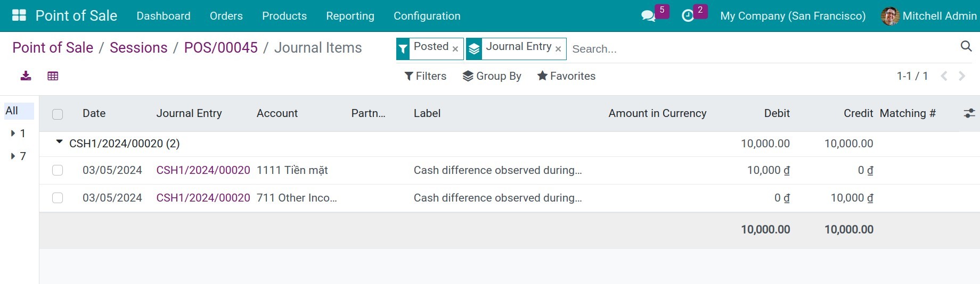980x284 pixels.
Task: Go to previous page arrow
Action: 944,76
